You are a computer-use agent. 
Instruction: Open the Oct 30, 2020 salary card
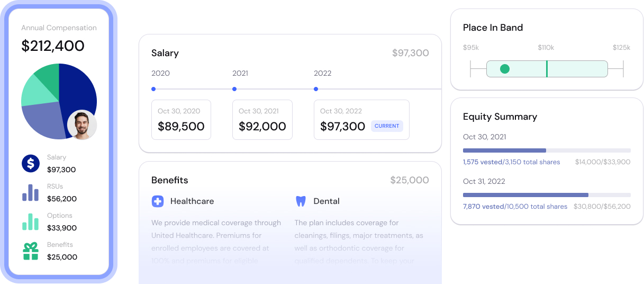pyautogui.click(x=181, y=120)
